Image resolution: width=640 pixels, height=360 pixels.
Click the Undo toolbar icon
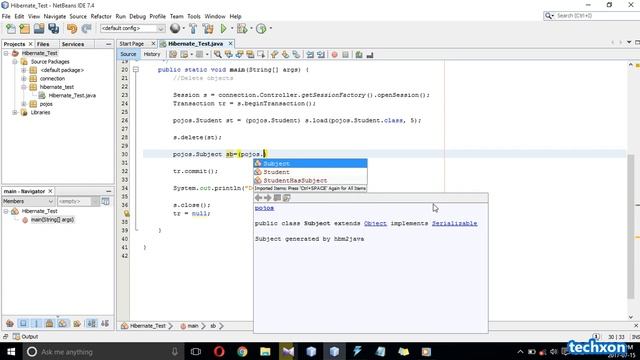72,29
